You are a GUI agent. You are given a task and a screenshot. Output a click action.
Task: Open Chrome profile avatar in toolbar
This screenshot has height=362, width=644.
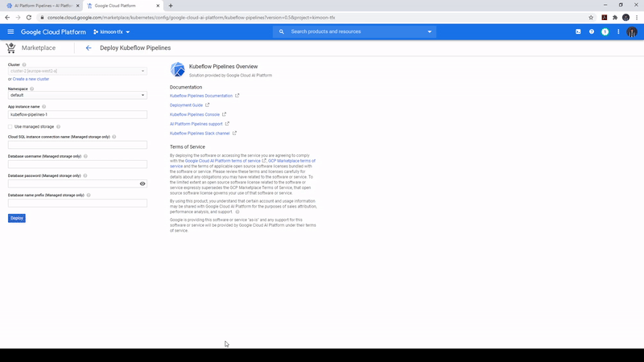[x=625, y=18]
